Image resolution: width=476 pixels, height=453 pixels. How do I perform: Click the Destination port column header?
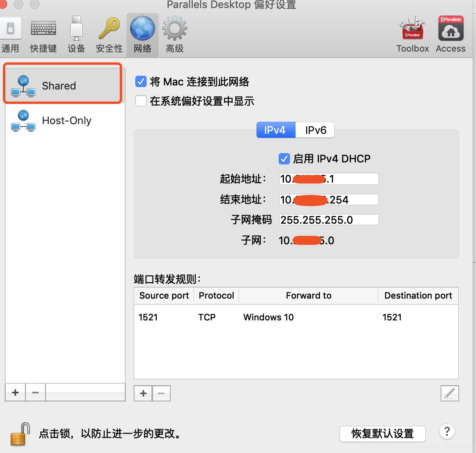pyautogui.click(x=418, y=295)
